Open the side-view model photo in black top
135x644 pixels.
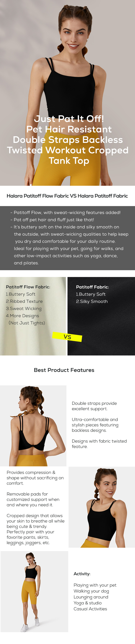[102, 507]
